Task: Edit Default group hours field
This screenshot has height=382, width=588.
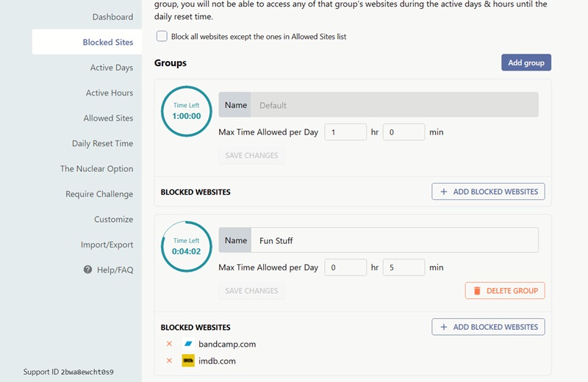Action: tap(345, 132)
